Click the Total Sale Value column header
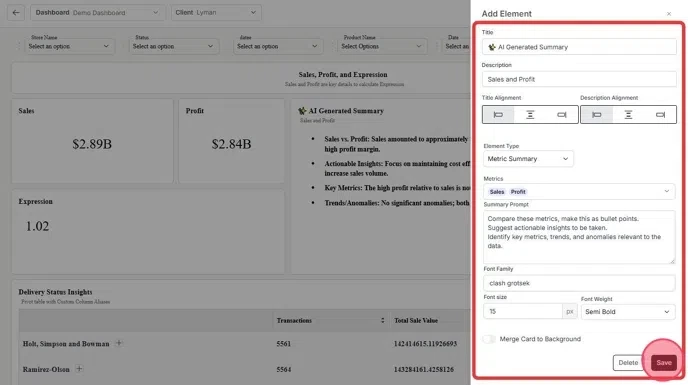This screenshot has width=688, height=385. 416,320
